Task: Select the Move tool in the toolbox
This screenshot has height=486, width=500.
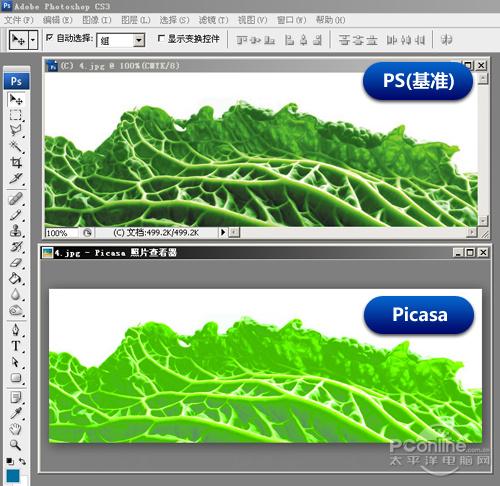Action: point(15,99)
